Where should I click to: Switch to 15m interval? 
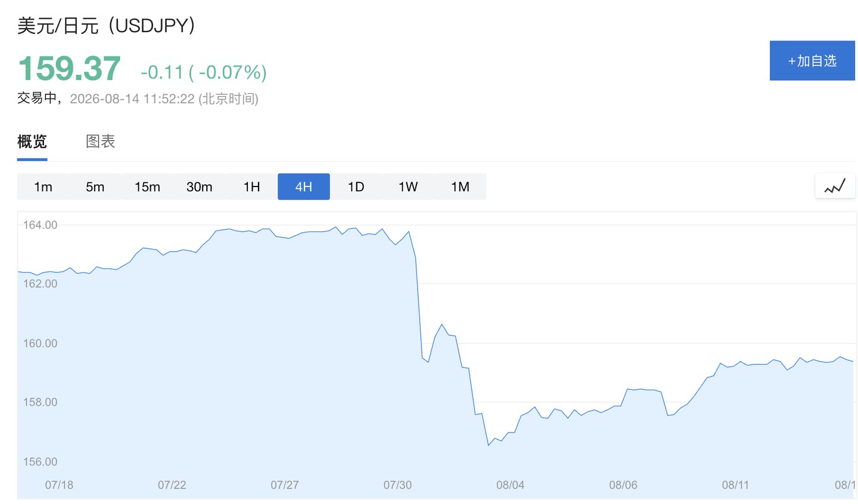click(147, 186)
